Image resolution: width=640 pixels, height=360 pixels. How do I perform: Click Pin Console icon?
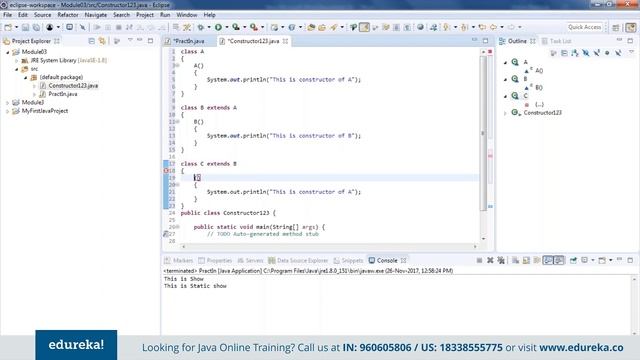573,260
